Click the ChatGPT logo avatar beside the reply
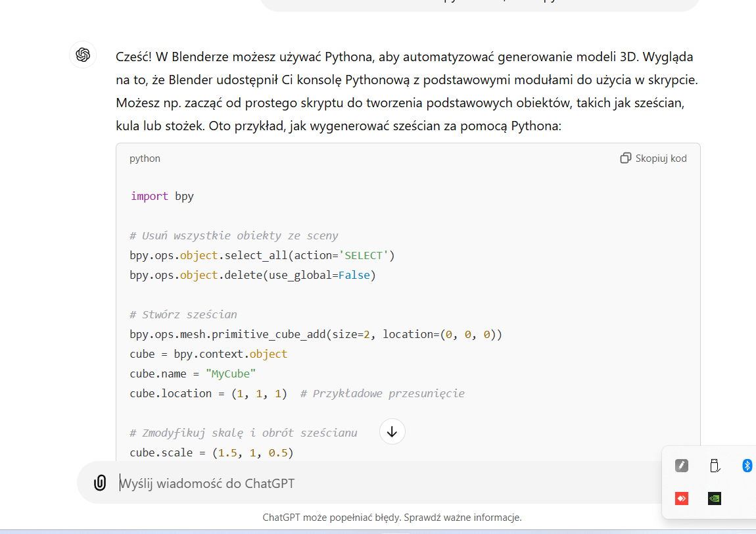The width and height of the screenshot is (756, 534). [83, 55]
